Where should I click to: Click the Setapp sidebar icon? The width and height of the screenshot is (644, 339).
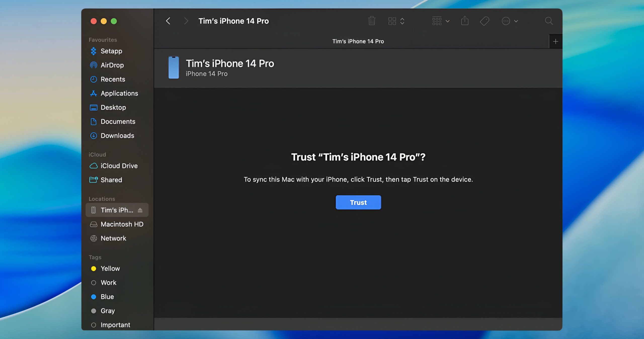(x=94, y=51)
